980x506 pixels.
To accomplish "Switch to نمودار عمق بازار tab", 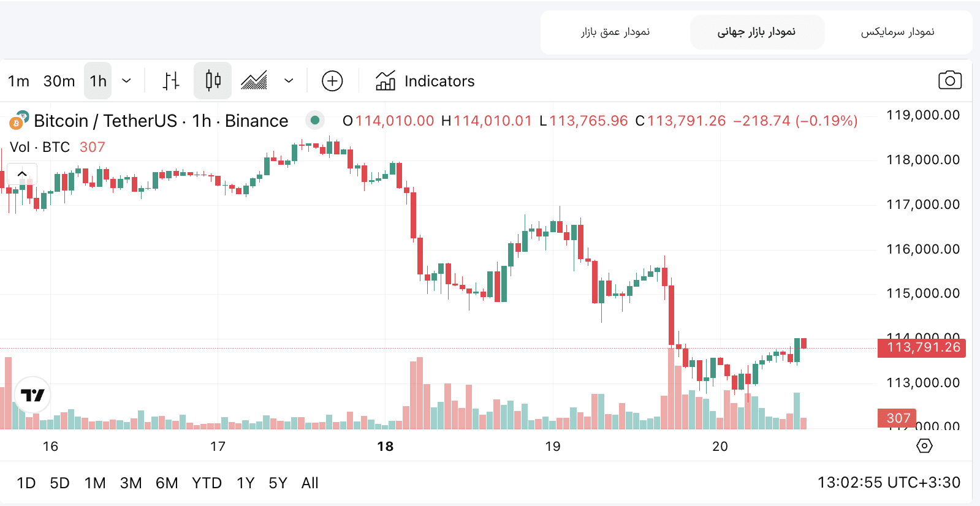I will [615, 32].
